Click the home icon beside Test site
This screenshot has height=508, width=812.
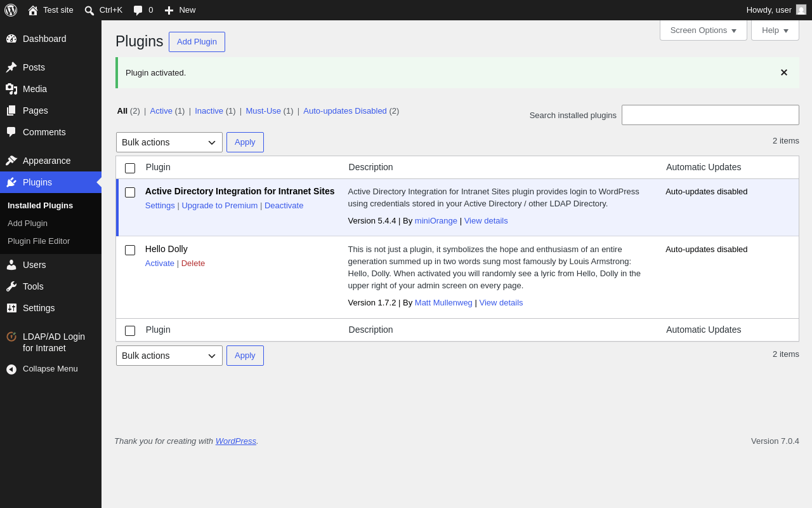pos(33,10)
